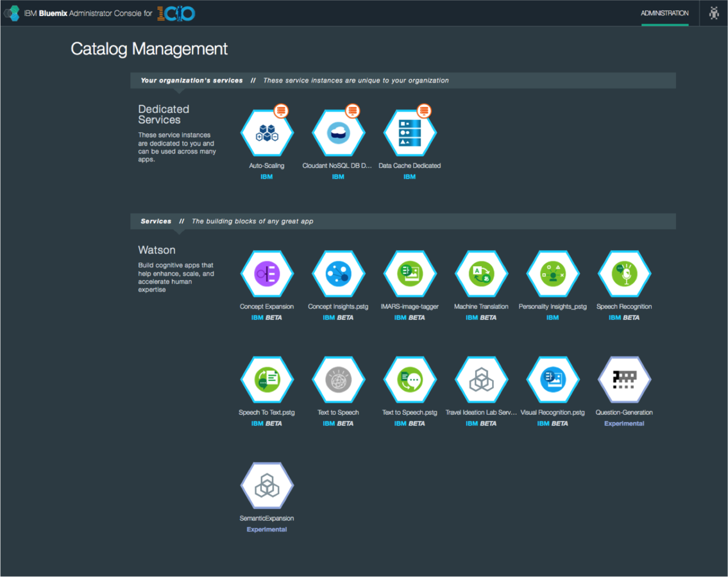Image resolution: width=728 pixels, height=577 pixels.
Task: Select the Concept Expansion hexagon icon
Action: point(267,274)
